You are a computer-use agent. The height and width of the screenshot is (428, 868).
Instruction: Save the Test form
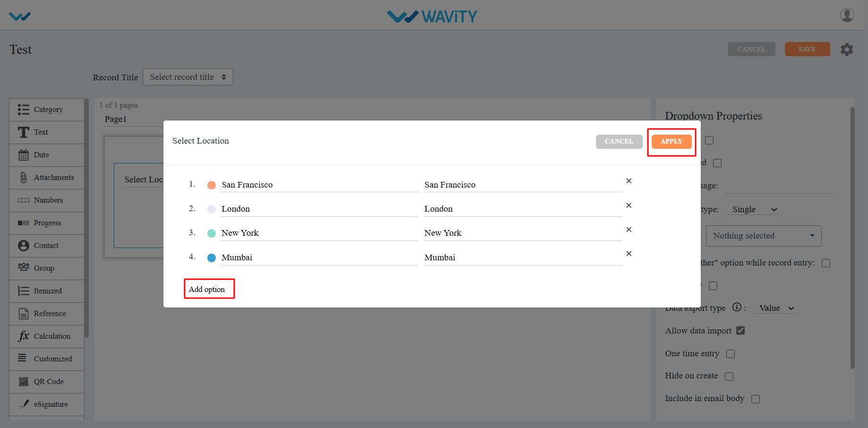pos(807,49)
